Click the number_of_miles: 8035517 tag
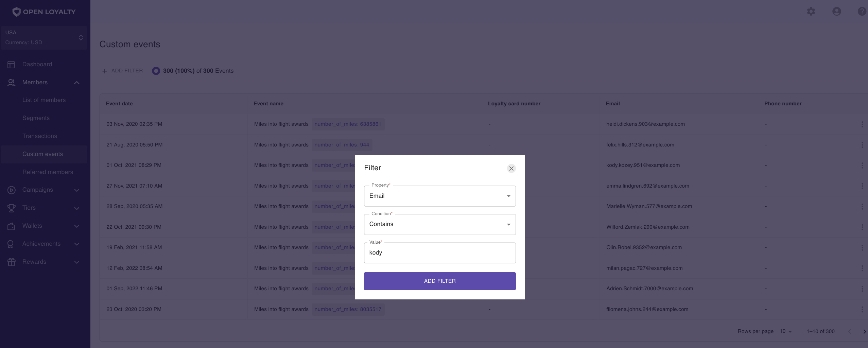This screenshot has height=348, width=868. pos(348,310)
